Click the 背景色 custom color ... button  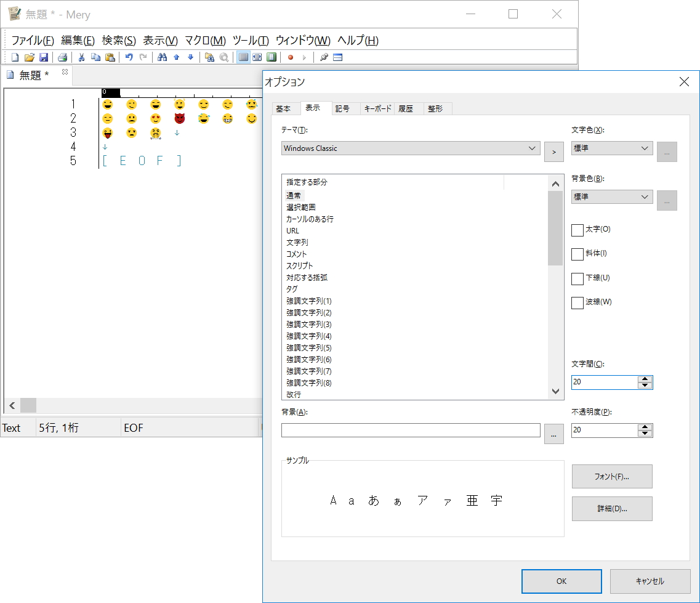[667, 201]
